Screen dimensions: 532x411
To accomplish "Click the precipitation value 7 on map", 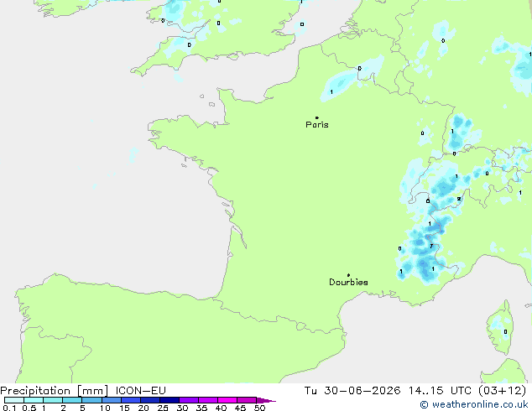I will pos(431,247).
